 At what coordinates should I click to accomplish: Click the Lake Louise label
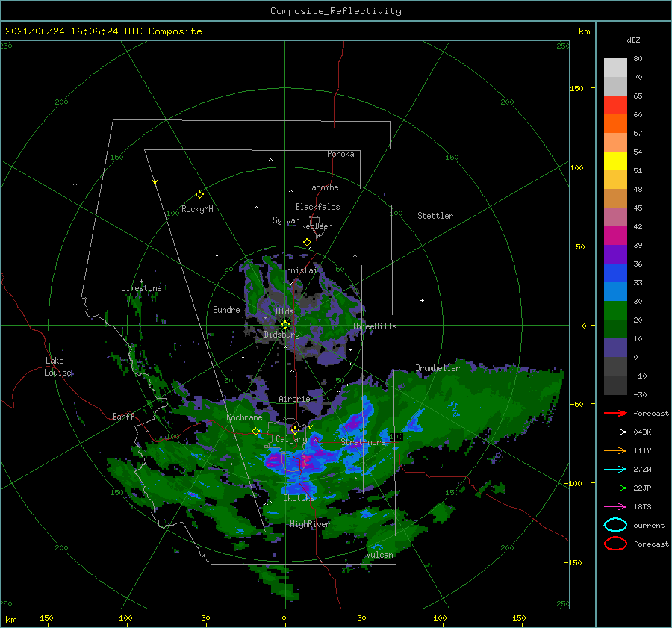[57, 367]
